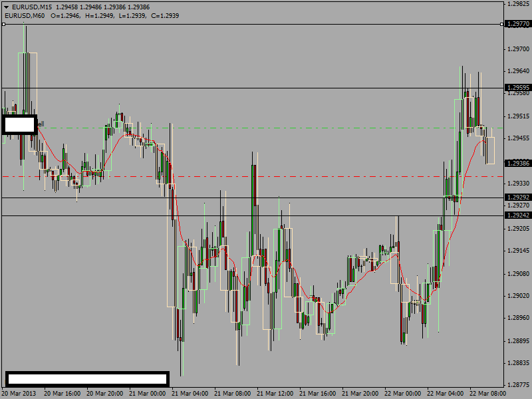The height and width of the screenshot is (399, 532).
Task: Select the right handle of the 1.29770 line
Action: click(x=502, y=24)
